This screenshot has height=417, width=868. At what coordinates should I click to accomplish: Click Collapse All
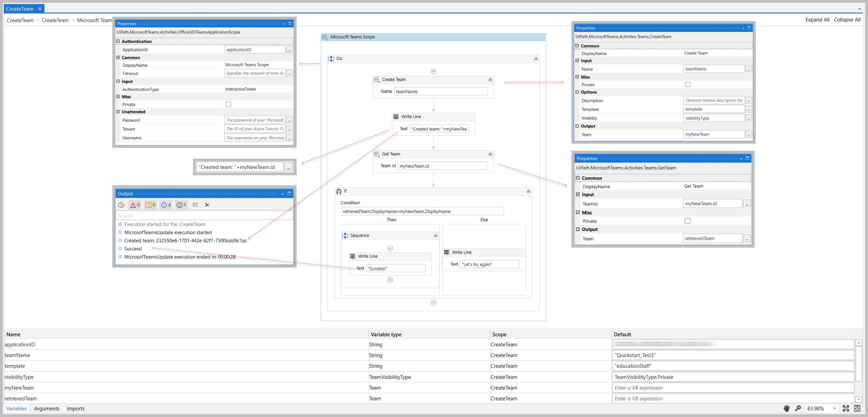847,20
